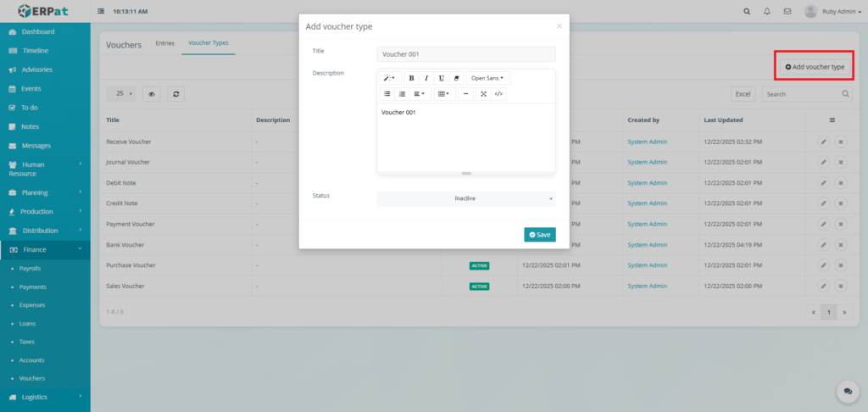Delete the Debit Note row
The height and width of the screenshot is (412, 868).
840,183
